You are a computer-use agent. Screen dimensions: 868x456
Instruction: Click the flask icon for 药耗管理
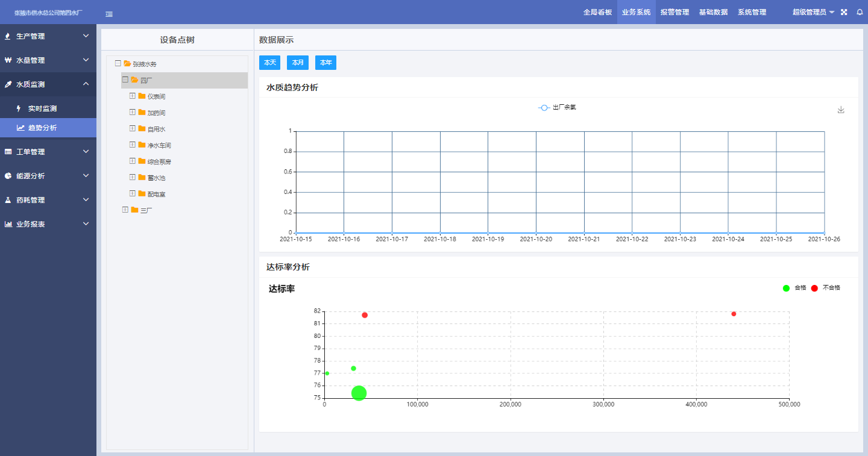[8, 200]
